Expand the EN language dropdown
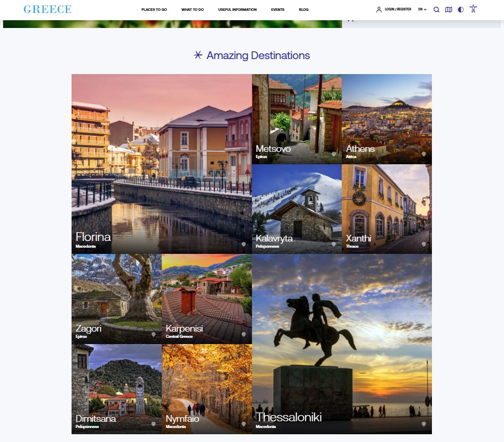This screenshot has width=504, height=442. tap(422, 9)
